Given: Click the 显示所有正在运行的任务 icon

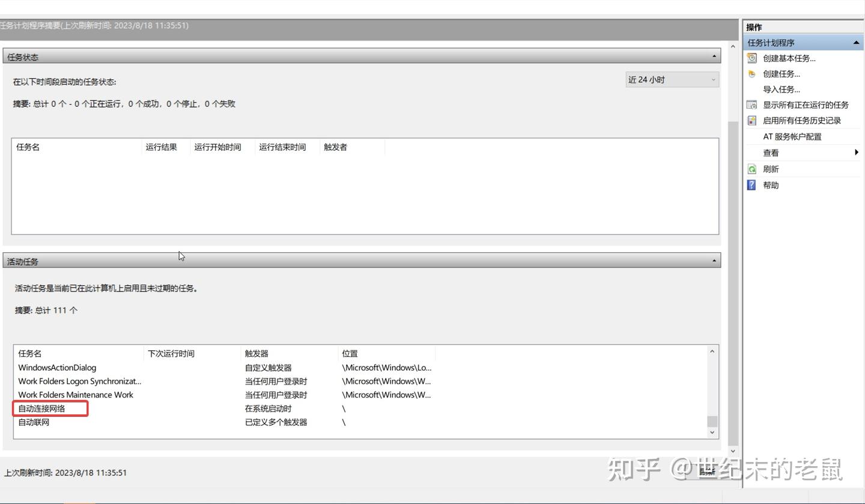Looking at the screenshot, I should pyautogui.click(x=751, y=105).
